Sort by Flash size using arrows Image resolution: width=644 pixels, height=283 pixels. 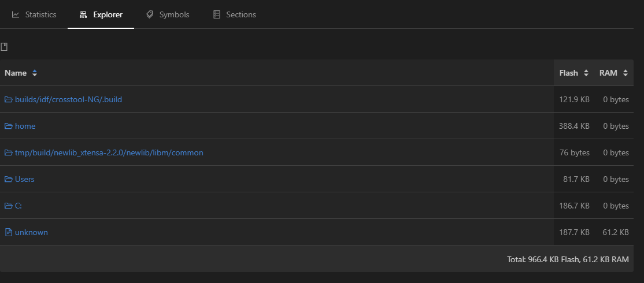tap(586, 73)
